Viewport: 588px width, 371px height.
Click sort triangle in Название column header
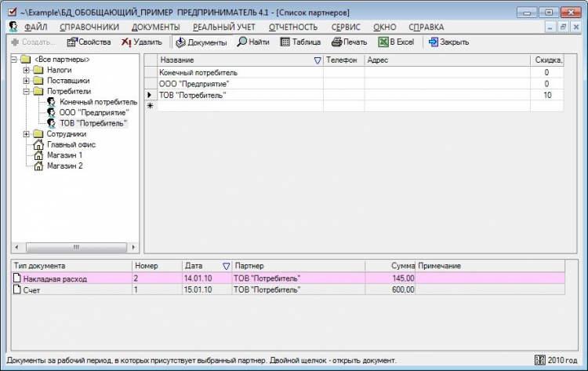[x=318, y=60]
